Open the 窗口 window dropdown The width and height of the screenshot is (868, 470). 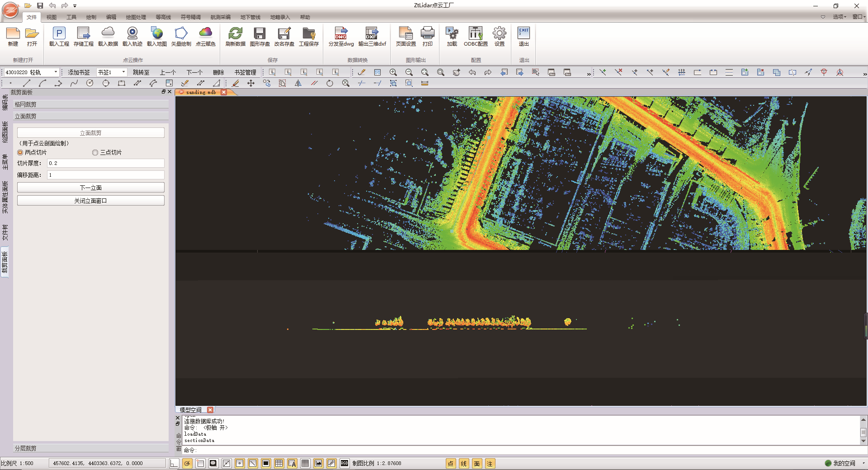(859, 17)
